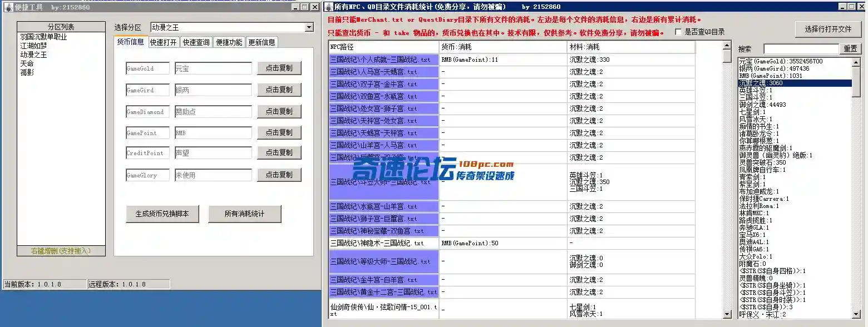The image size is (868, 327).
Task: Switch to the 便捷功能 tab
Action: point(229,42)
